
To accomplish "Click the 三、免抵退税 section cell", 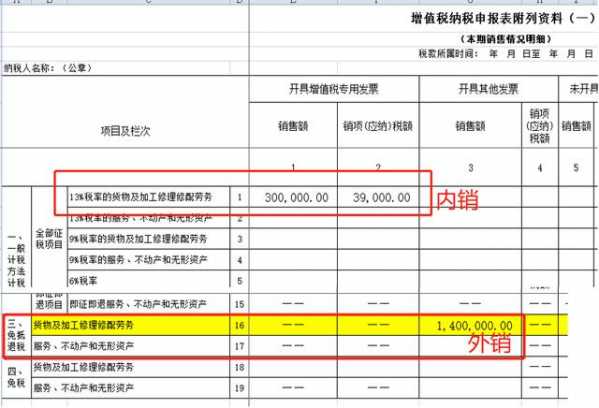I will tap(16, 335).
